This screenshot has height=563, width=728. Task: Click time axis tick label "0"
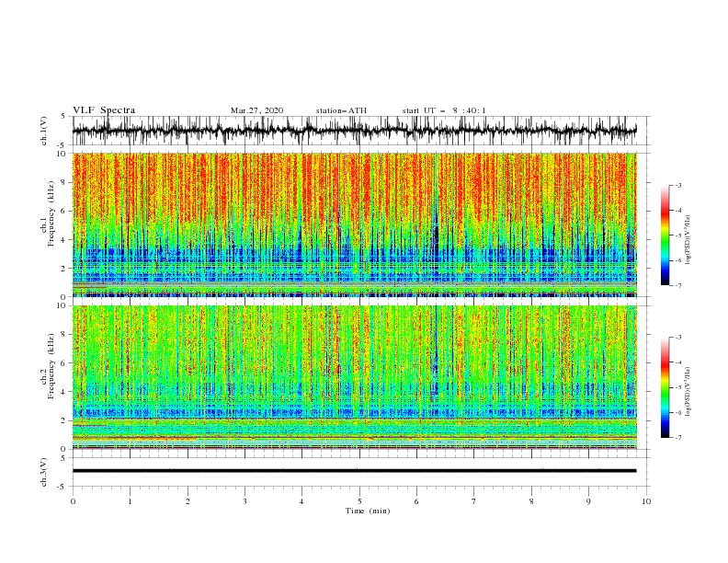73,501
